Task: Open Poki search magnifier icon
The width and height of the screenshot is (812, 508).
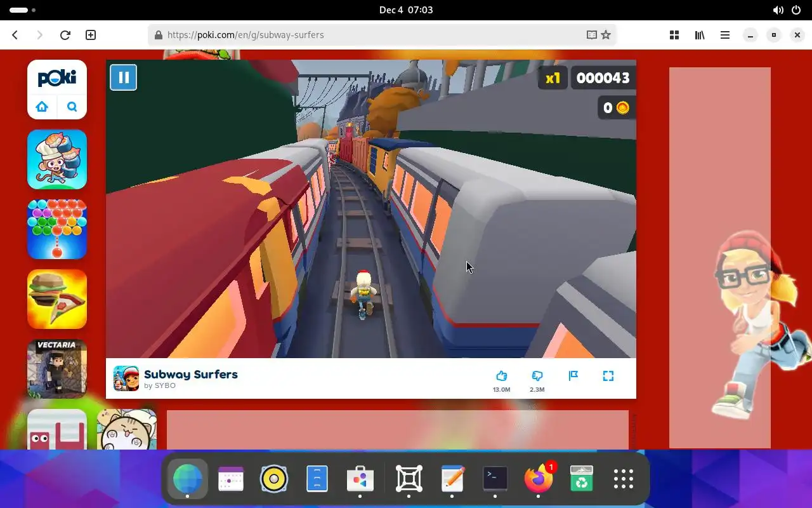Action: pos(72,107)
